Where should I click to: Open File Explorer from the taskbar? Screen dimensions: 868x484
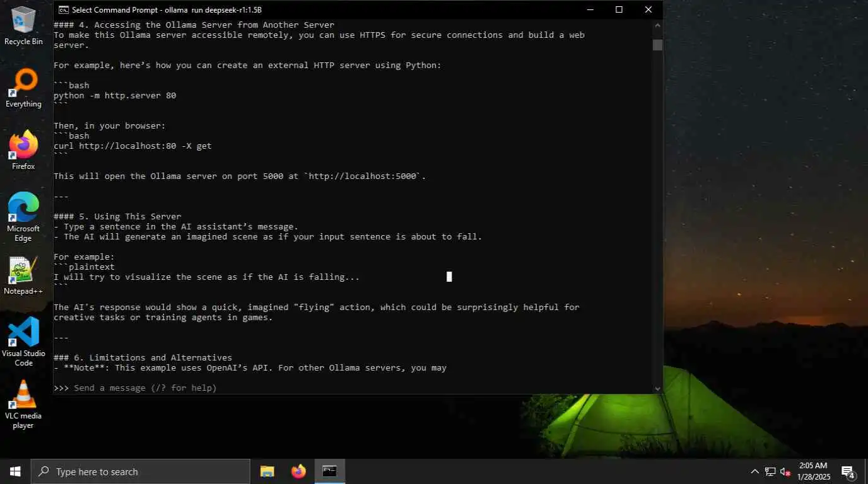tap(267, 471)
